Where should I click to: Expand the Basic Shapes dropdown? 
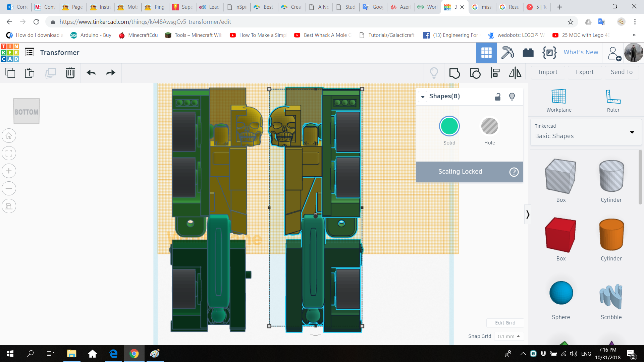click(632, 132)
